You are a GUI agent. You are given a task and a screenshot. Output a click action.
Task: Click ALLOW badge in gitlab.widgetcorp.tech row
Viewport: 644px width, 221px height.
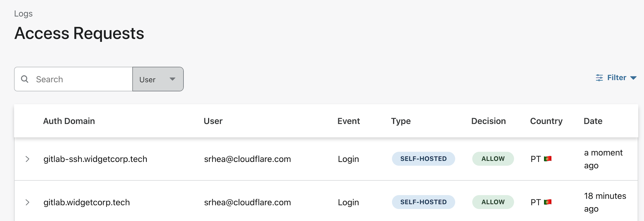point(493,202)
